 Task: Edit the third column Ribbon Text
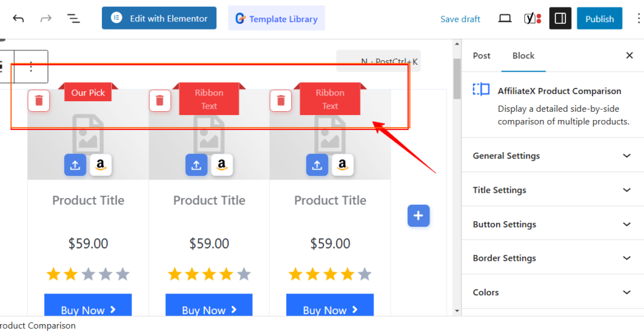pos(330,99)
